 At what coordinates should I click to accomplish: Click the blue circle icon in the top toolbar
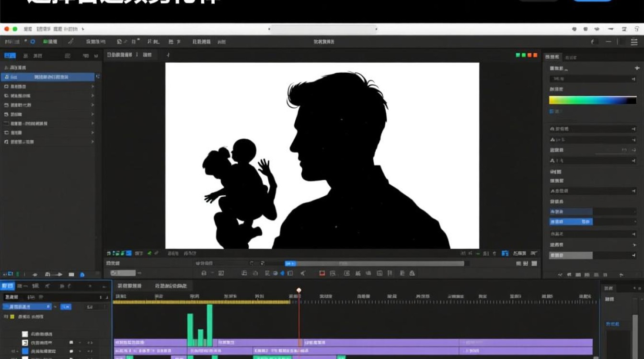(x=33, y=42)
